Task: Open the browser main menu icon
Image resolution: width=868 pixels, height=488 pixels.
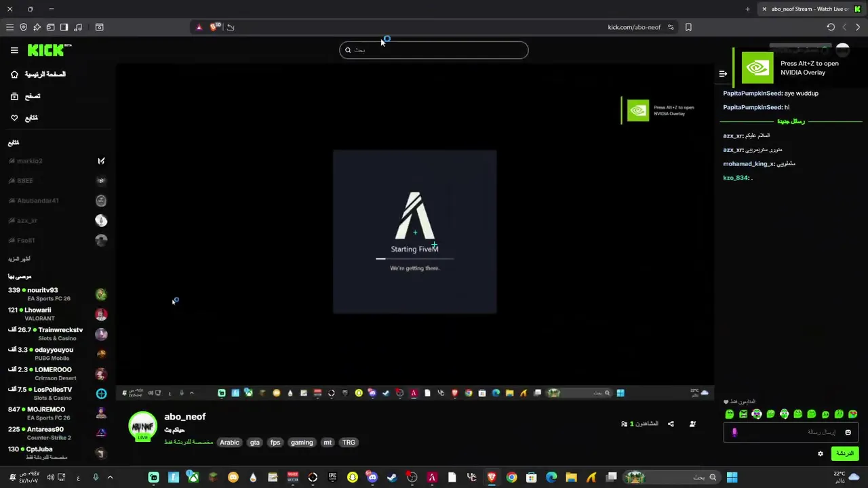Action: tap(9, 27)
